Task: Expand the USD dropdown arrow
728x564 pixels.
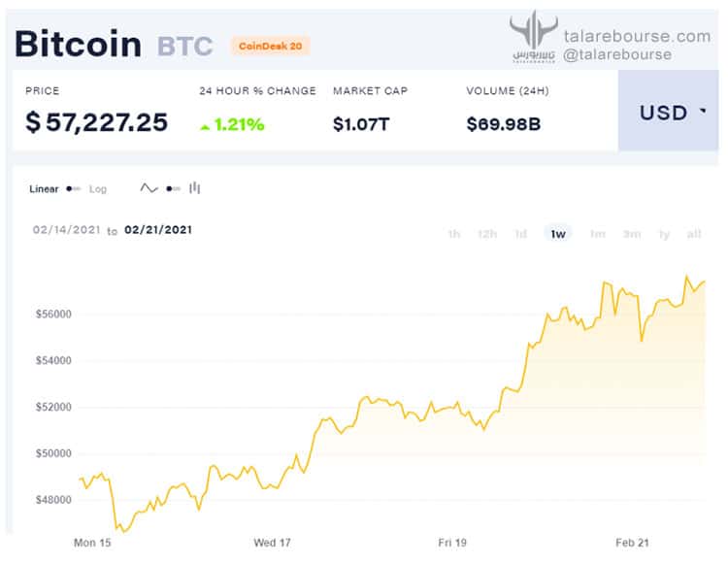Action: (x=703, y=111)
